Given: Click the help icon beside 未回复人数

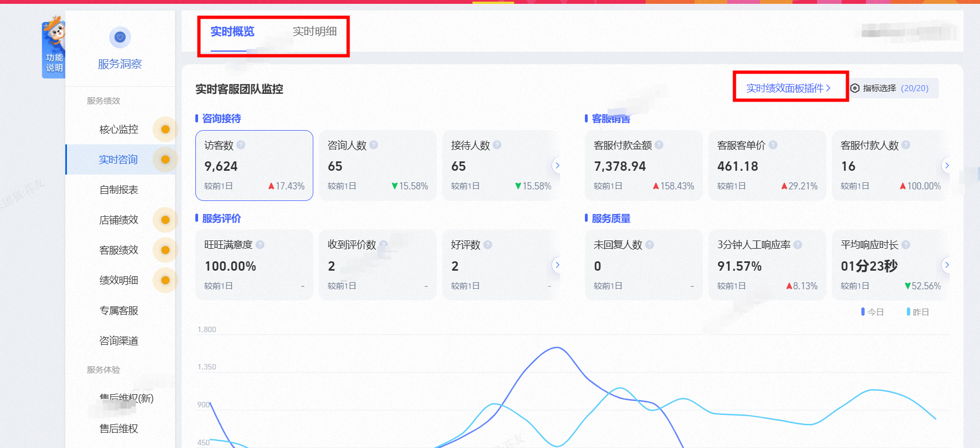Looking at the screenshot, I should (650, 245).
